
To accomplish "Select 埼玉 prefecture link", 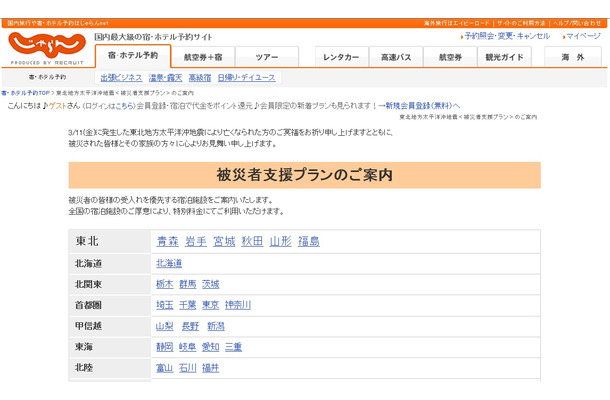I will click(x=165, y=305).
